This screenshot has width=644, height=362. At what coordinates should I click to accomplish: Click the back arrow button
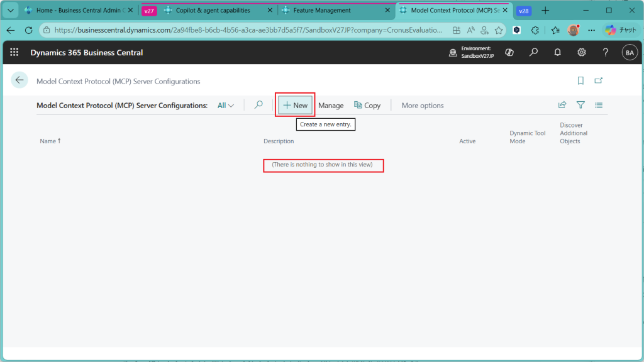tap(19, 80)
